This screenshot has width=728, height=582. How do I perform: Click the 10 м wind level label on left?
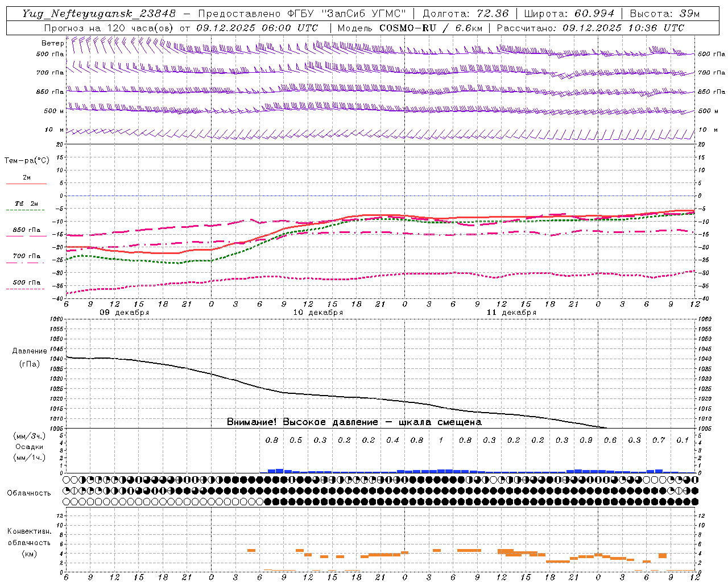click(54, 130)
